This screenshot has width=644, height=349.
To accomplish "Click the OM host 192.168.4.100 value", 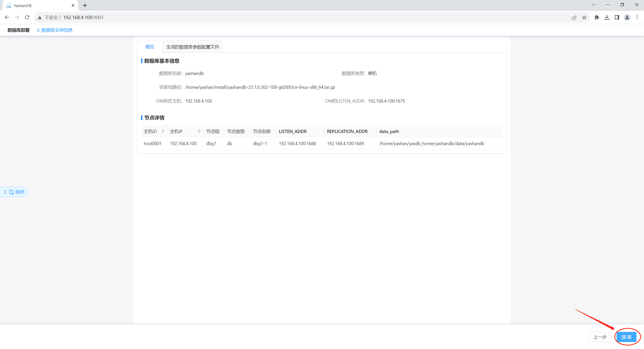I will click(198, 101).
